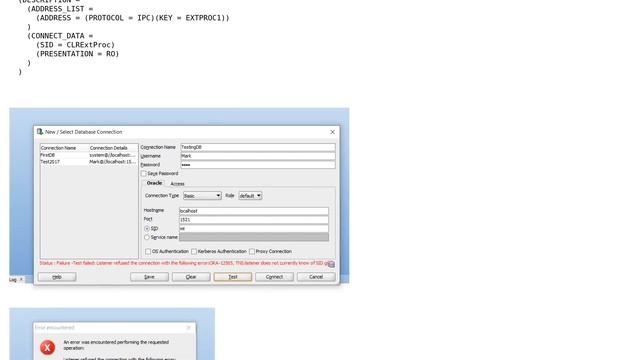
Task: Focus the Password field
Action: click(x=258, y=165)
